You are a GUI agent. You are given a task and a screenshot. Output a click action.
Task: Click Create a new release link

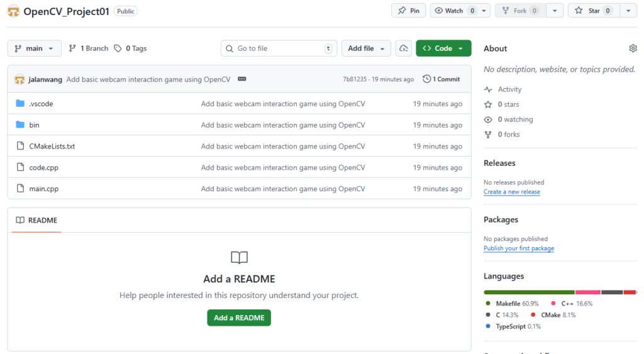point(511,192)
